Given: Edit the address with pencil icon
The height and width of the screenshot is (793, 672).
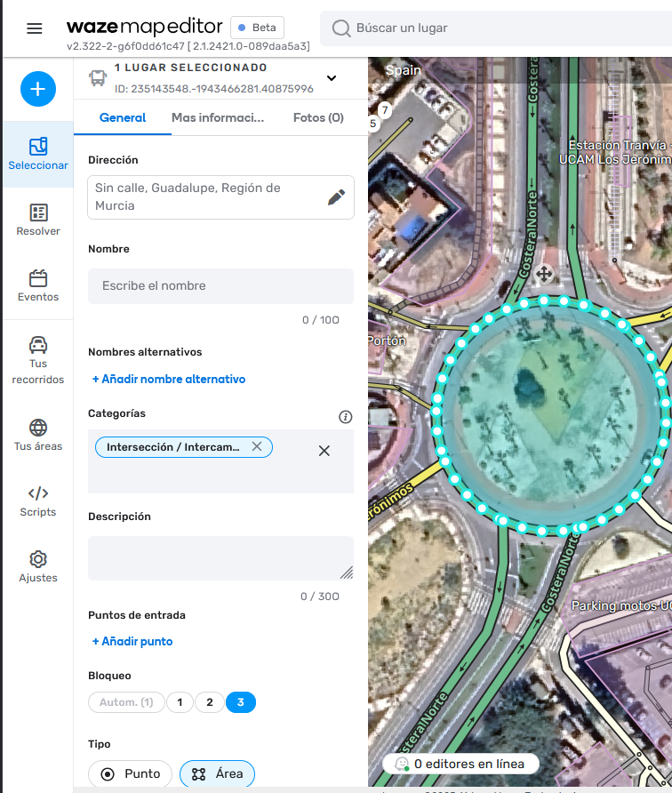Looking at the screenshot, I should (336, 197).
